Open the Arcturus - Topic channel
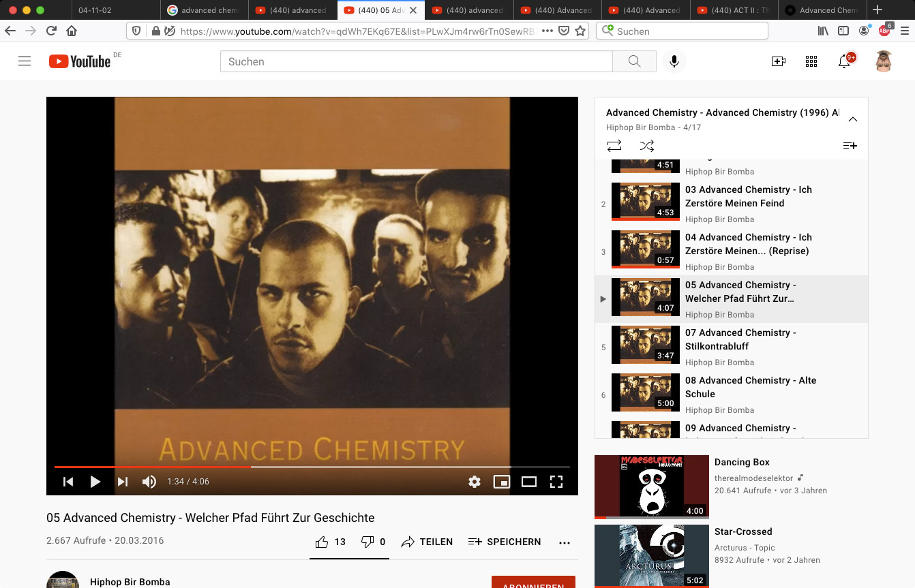This screenshot has height=588, width=915. 745,548
